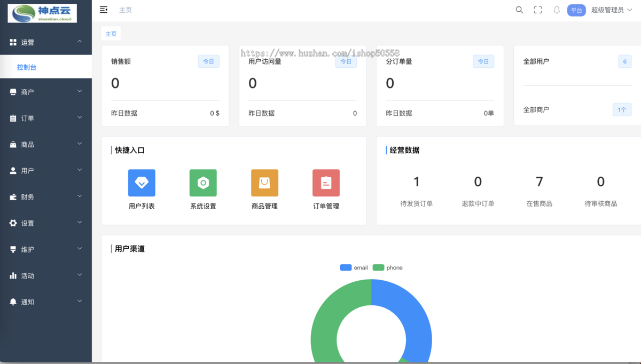Click the 用户列表 label text
This screenshot has width=641, height=364.
click(142, 206)
